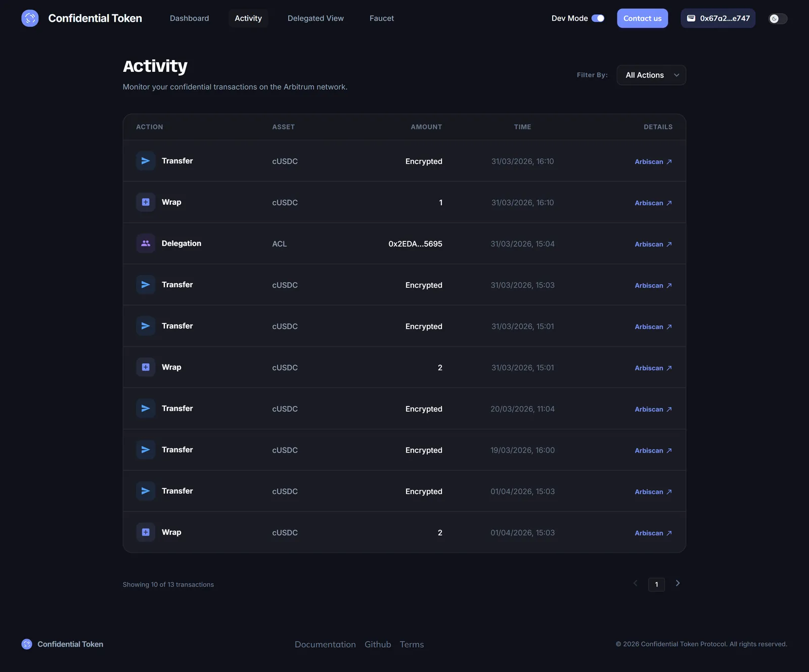Click Transfer icon in 19/03/2026, 16:00 row
809x672 pixels.
146,450
